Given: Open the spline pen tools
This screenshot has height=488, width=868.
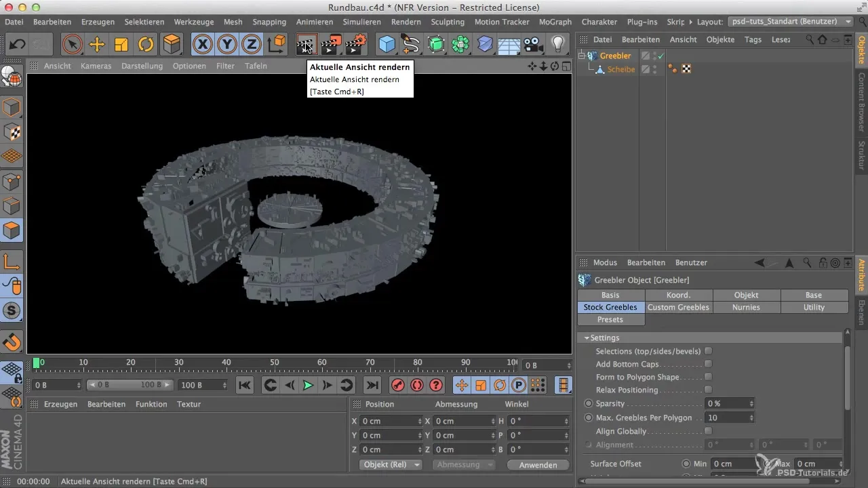Looking at the screenshot, I should coord(411,45).
